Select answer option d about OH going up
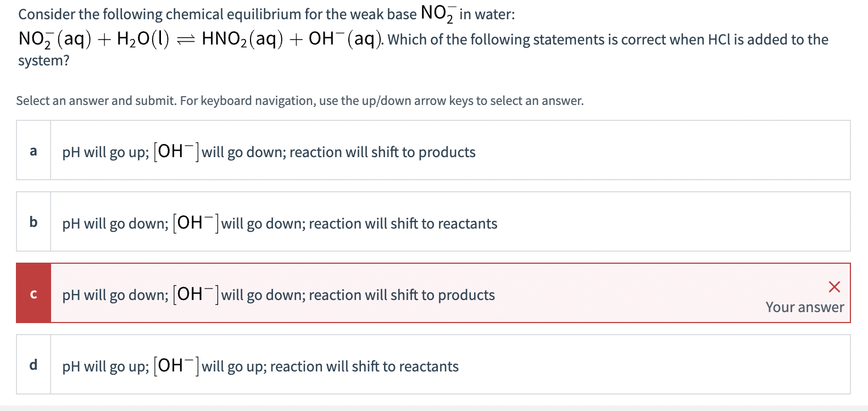Screen dimensions: 868x411 click(x=260, y=365)
